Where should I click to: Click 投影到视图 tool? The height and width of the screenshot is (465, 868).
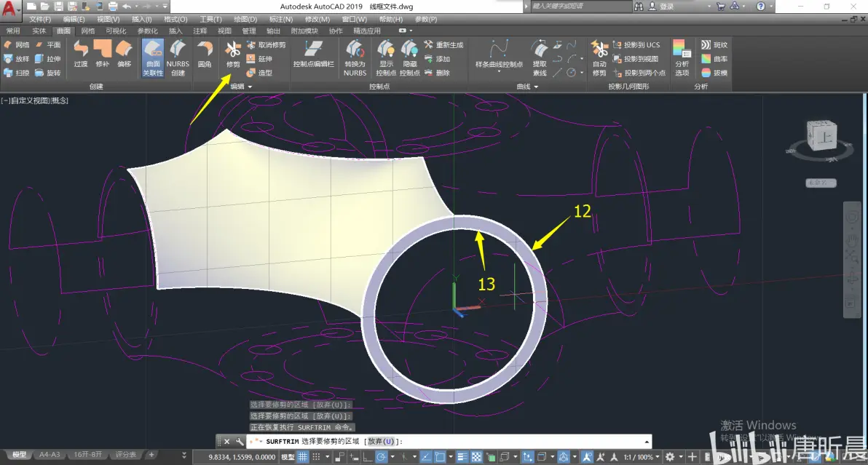click(636, 59)
